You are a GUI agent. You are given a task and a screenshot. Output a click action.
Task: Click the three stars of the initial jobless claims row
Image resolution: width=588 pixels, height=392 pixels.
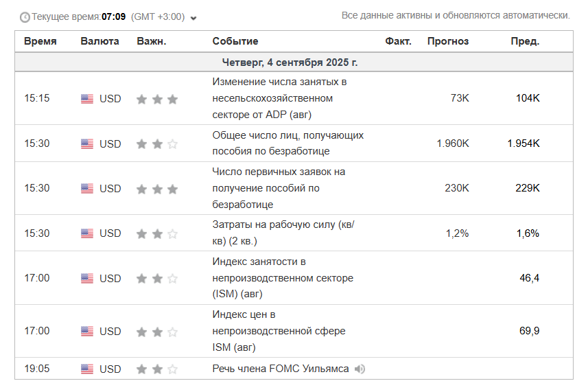(157, 189)
